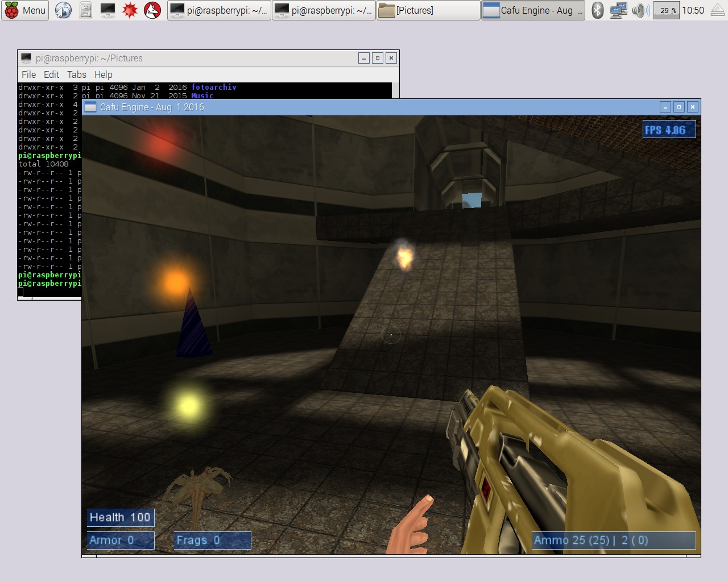Open Mathematica red spiky icon
728x582 pixels.
click(130, 10)
